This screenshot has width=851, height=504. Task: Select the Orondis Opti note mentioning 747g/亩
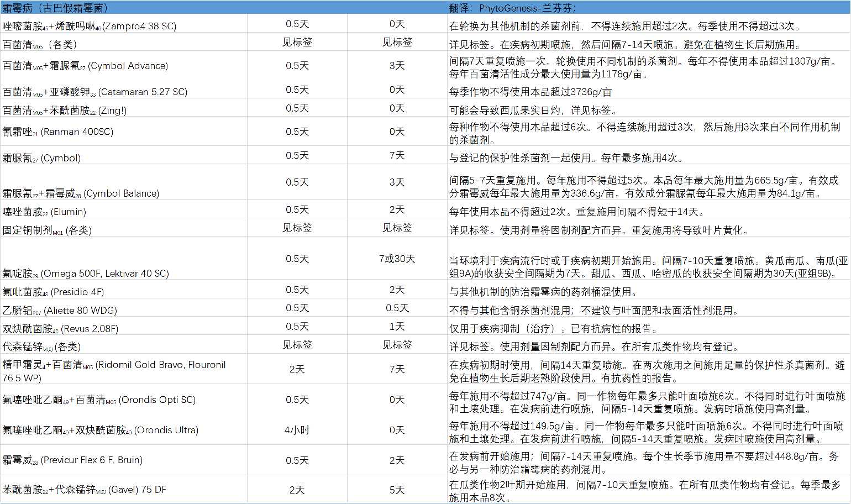pyautogui.click(x=647, y=402)
